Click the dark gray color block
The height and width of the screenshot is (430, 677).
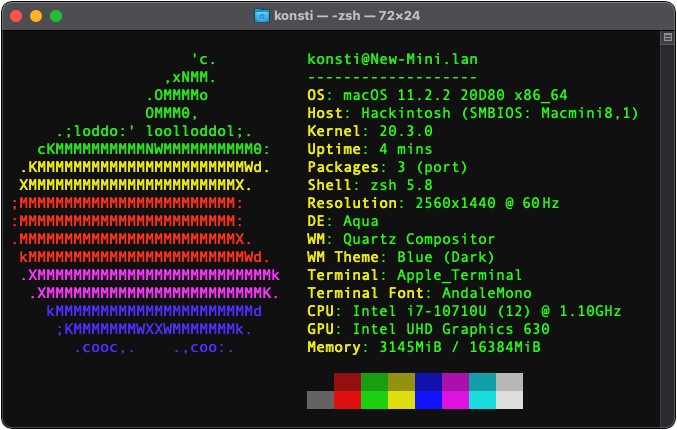[320, 400]
